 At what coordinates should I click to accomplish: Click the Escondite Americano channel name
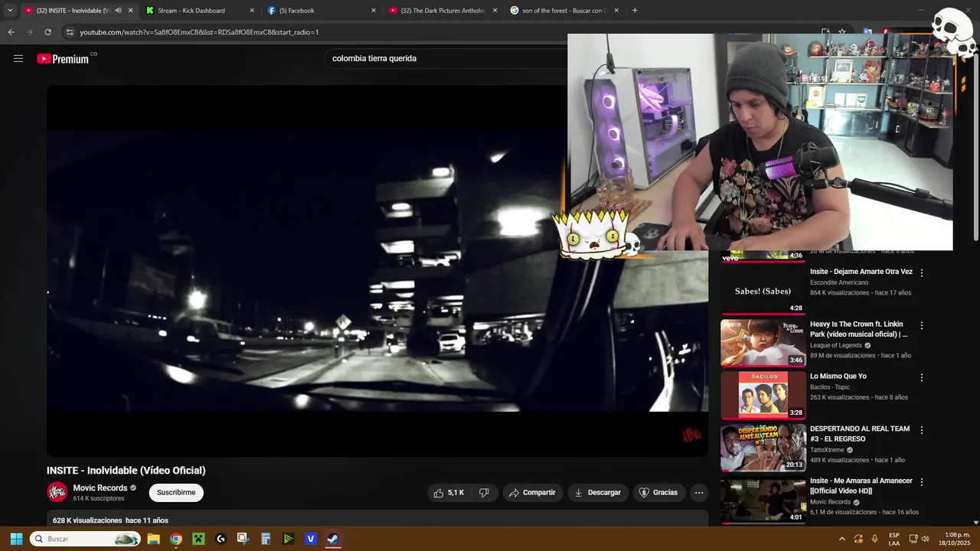coord(839,282)
